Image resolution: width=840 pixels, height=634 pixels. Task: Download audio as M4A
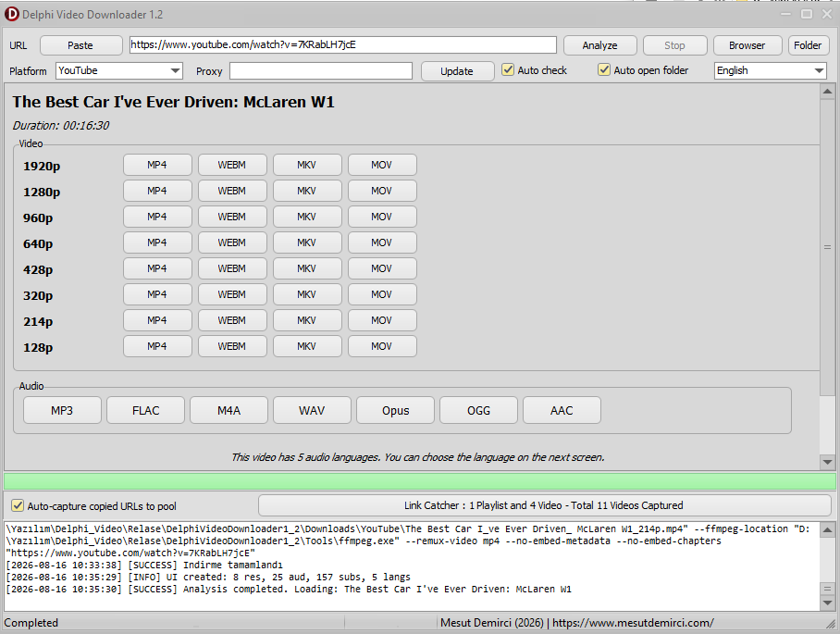point(229,411)
